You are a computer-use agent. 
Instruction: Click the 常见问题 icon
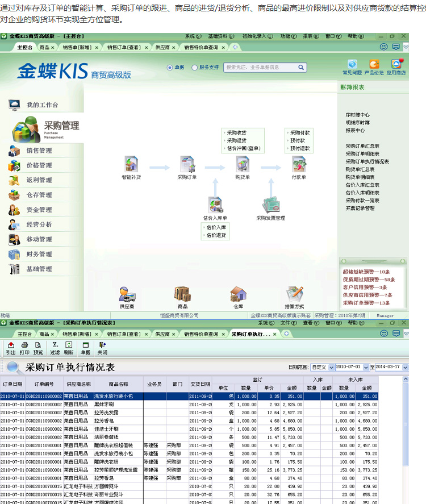(x=352, y=64)
